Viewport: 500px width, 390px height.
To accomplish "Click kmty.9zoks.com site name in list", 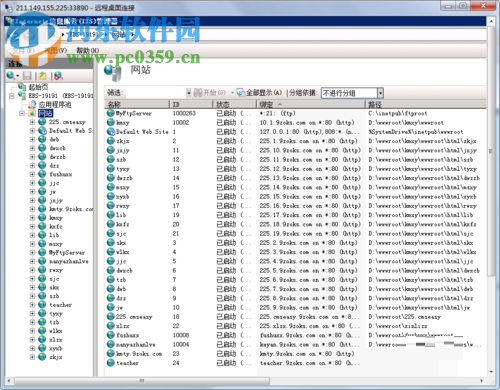I will 139,354.
